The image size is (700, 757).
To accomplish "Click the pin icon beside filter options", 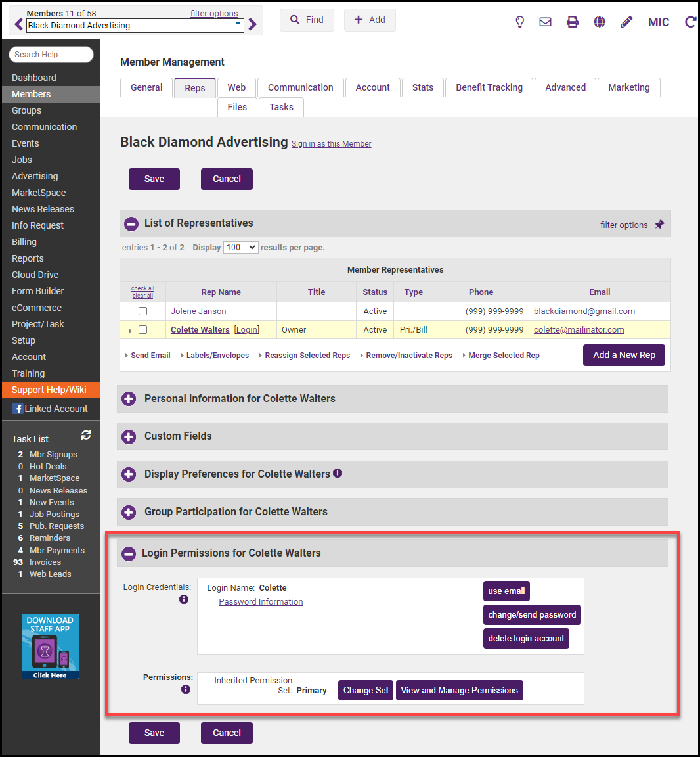I will [659, 225].
